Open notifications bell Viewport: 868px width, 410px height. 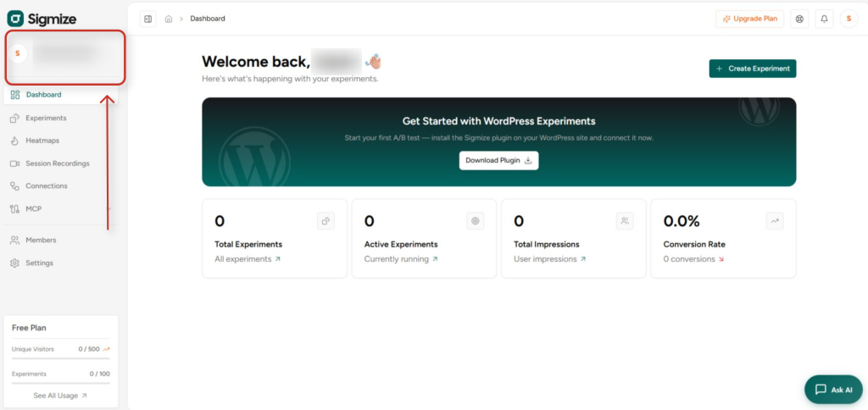(x=824, y=19)
